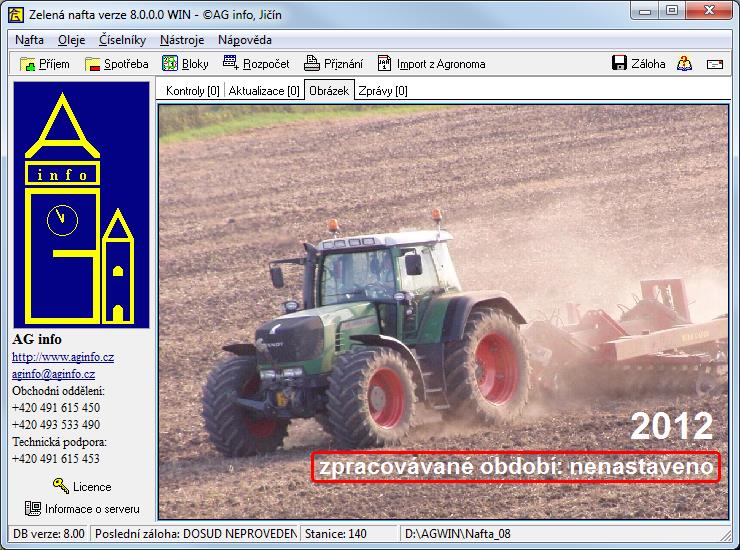The width and height of the screenshot is (740, 550).
Task: Maximize the Zelená nafta window
Action: 672,11
